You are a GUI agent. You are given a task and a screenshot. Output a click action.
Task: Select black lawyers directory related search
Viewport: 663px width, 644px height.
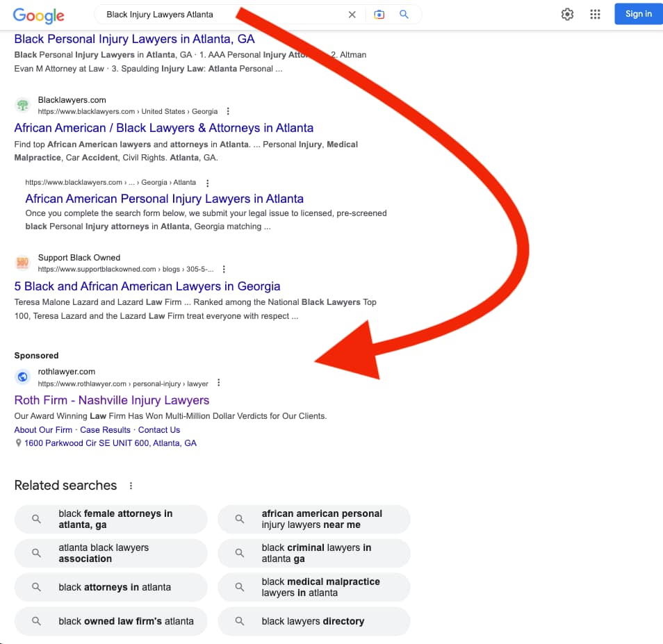click(313, 621)
